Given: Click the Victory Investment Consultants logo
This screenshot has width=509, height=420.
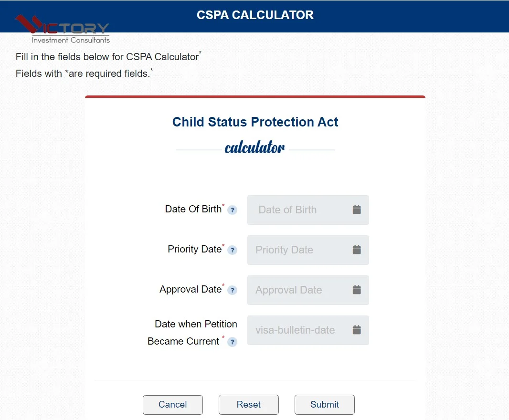Looking at the screenshot, I should tap(63, 30).
